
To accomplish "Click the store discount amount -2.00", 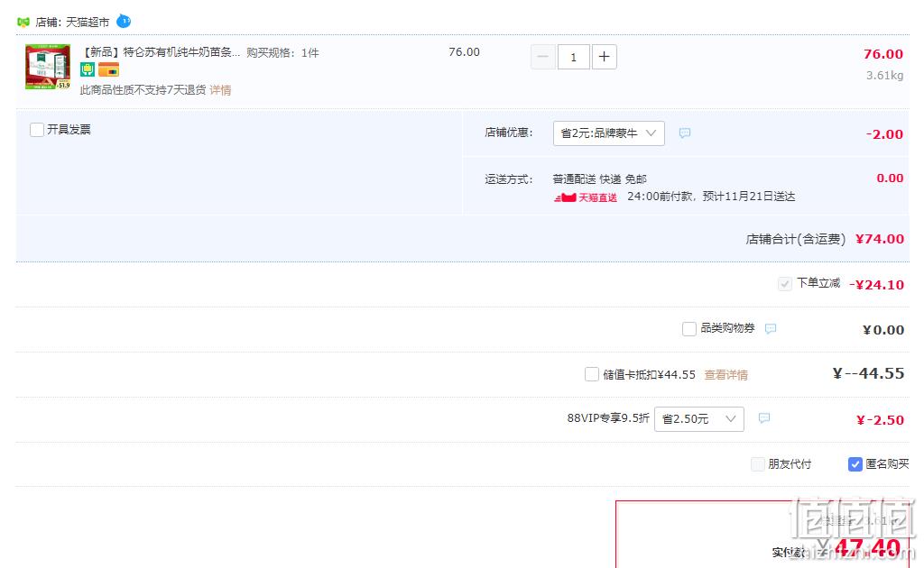I will (884, 134).
